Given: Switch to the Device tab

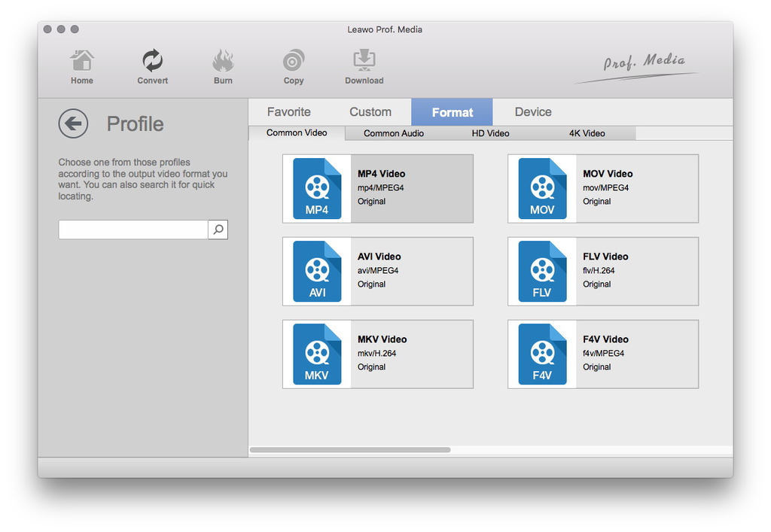Looking at the screenshot, I should point(533,112).
